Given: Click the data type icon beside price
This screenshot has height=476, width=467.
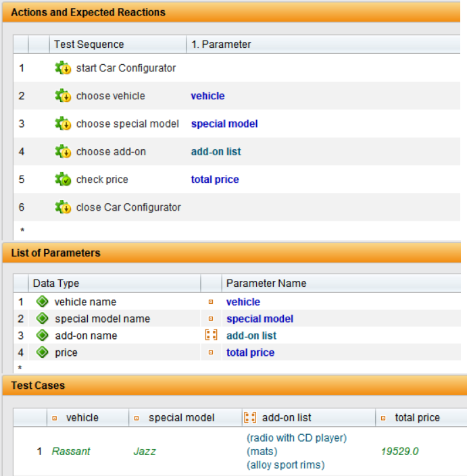Looking at the screenshot, I should click(x=43, y=352).
